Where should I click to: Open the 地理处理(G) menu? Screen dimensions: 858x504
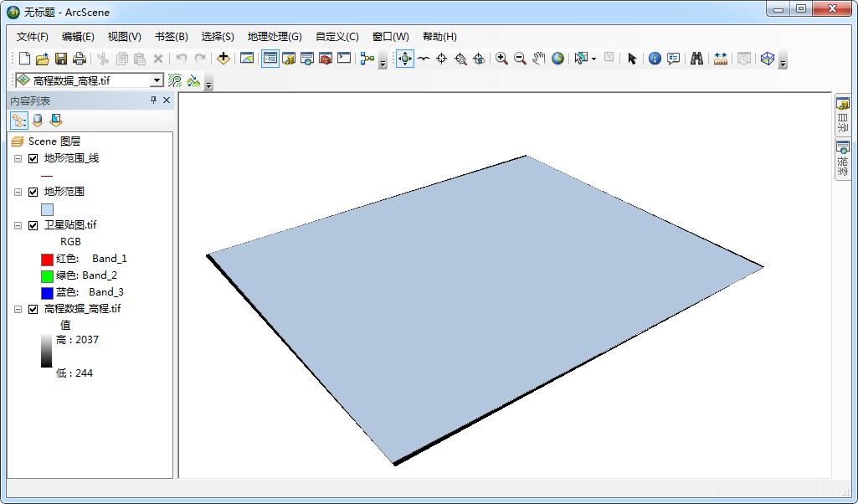[274, 37]
